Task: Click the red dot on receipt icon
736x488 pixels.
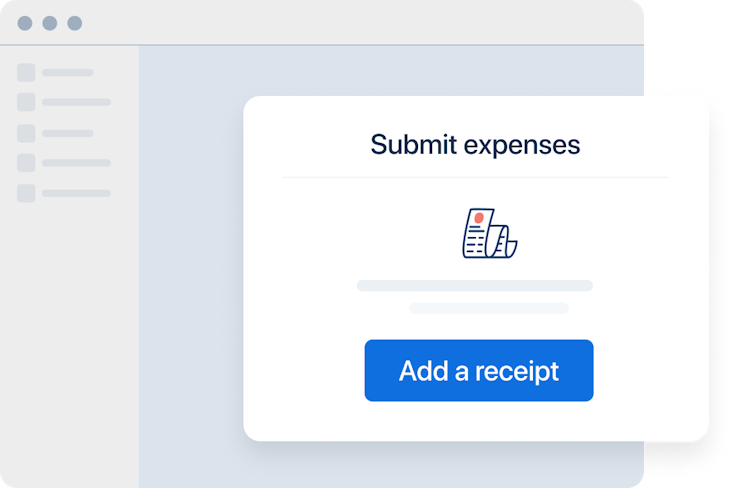Action: pos(479,218)
